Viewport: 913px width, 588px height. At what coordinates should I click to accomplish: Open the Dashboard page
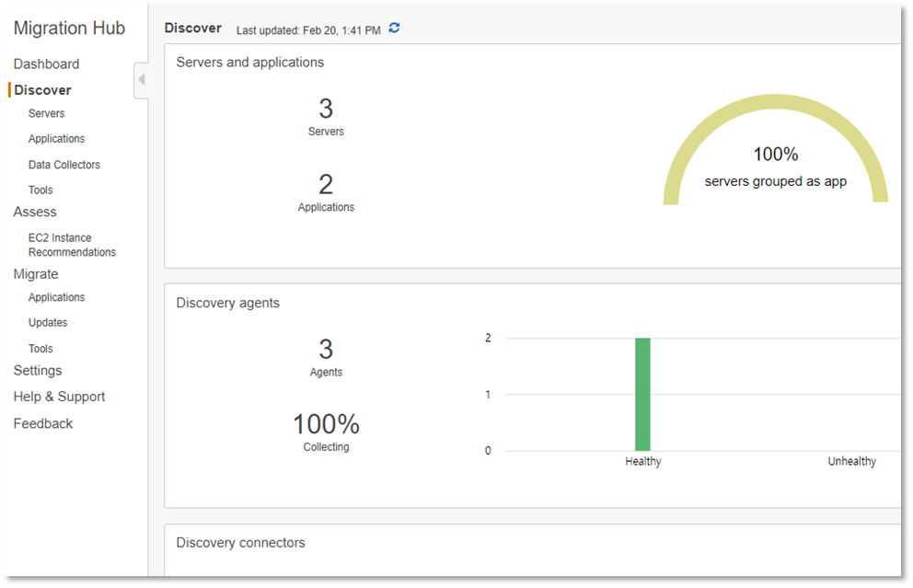47,64
